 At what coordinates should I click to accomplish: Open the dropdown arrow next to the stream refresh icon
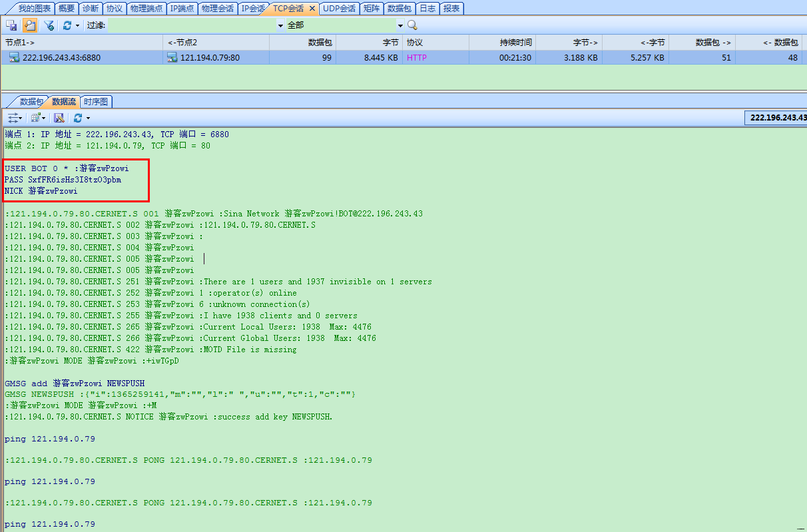[x=88, y=118]
